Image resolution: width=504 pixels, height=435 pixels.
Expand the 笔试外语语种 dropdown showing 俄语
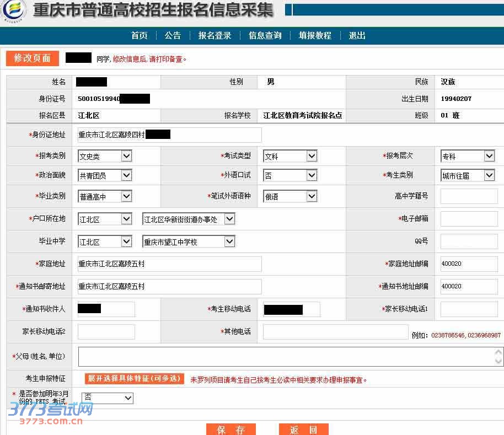tap(290, 196)
